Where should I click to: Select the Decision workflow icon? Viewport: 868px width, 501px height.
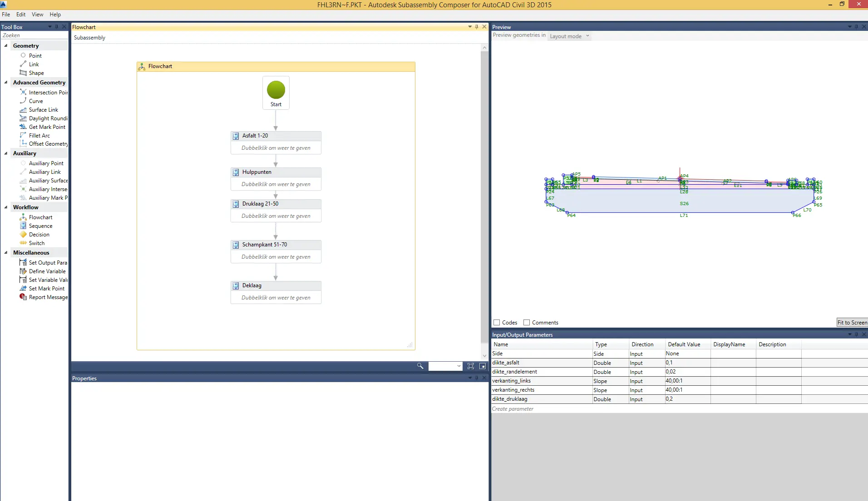pyautogui.click(x=23, y=234)
